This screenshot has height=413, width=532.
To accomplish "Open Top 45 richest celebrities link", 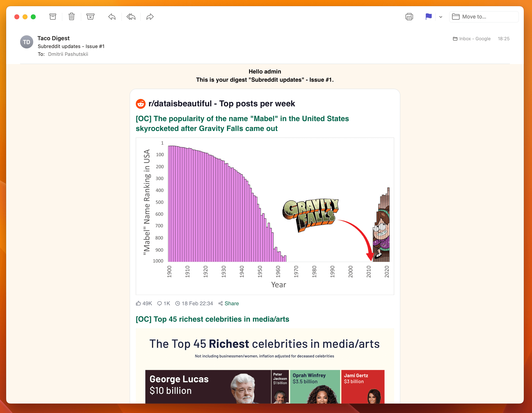I will [x=212, y=319].
